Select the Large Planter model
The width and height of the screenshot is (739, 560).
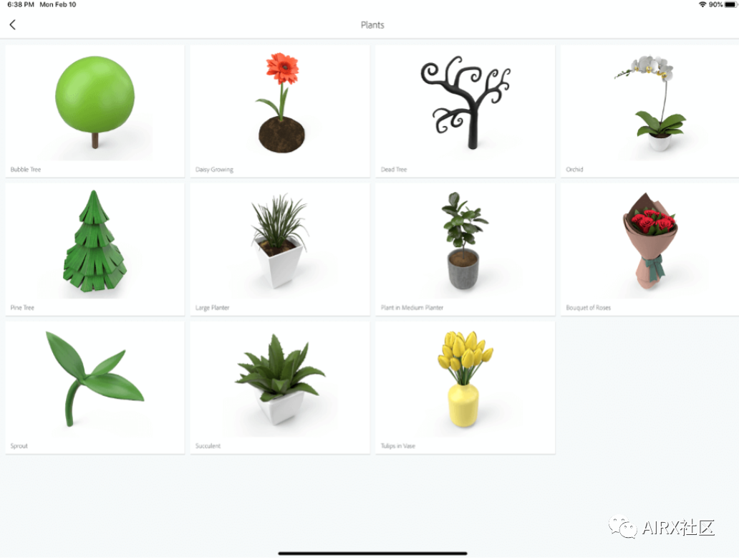tap(280, 249)
